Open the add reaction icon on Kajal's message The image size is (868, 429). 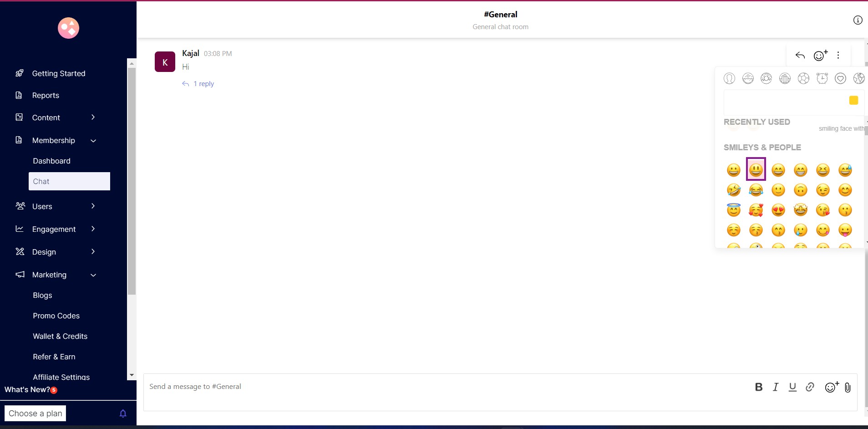pyautogui.click(x=821, y=55)
